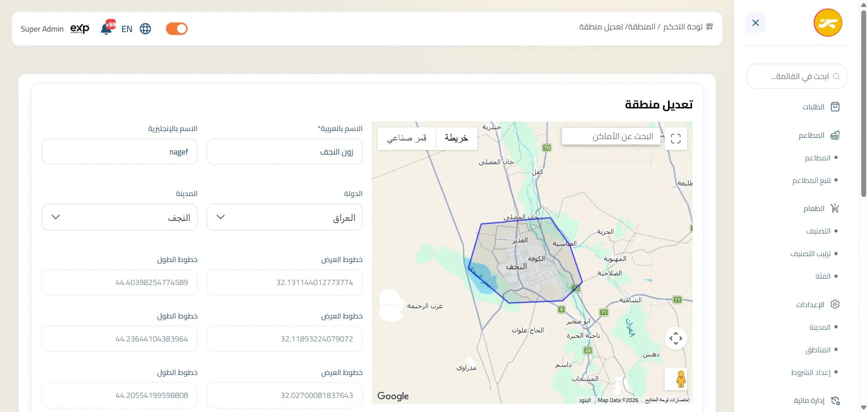The width and height of the screenshot is (868, 412).
Task: Click the restaurants section icon
Action: 835,135
